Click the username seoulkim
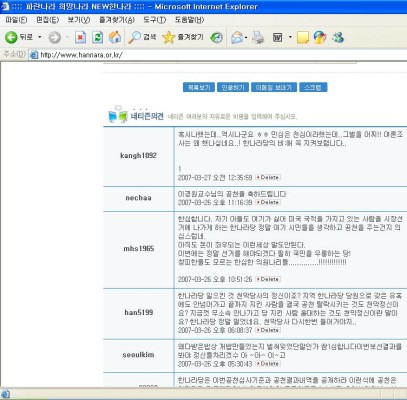This screenshot has width=407, height=400. [x=138, y=355]
